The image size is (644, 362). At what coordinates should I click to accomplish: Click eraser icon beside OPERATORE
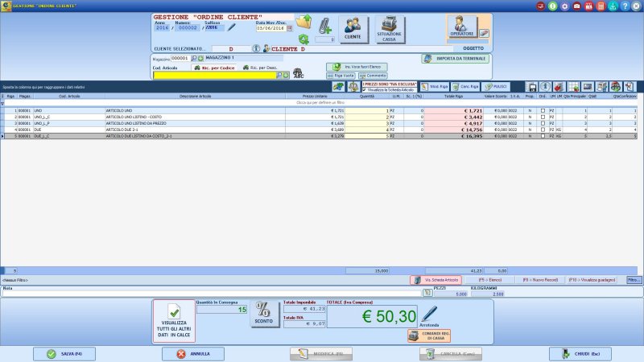484,33
